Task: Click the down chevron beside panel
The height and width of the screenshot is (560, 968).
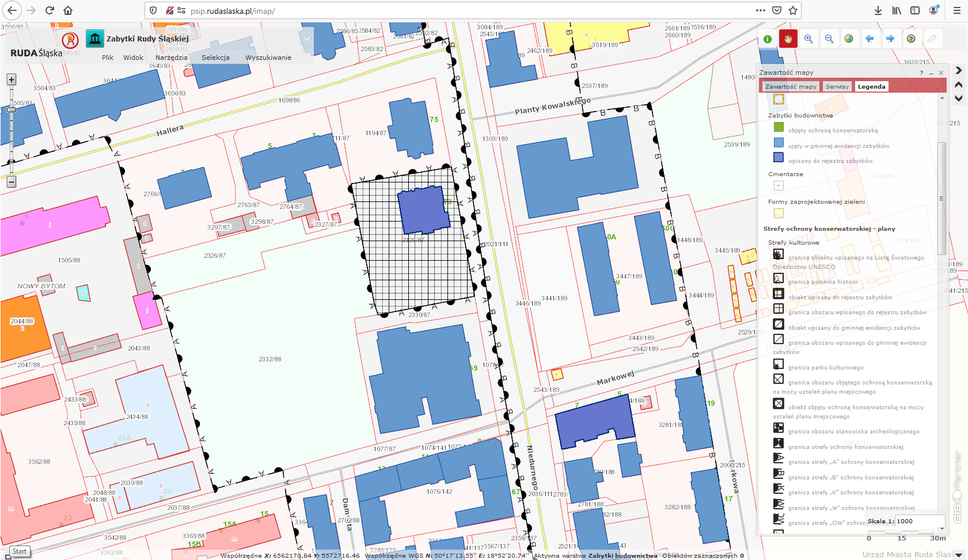Action: 958,98
